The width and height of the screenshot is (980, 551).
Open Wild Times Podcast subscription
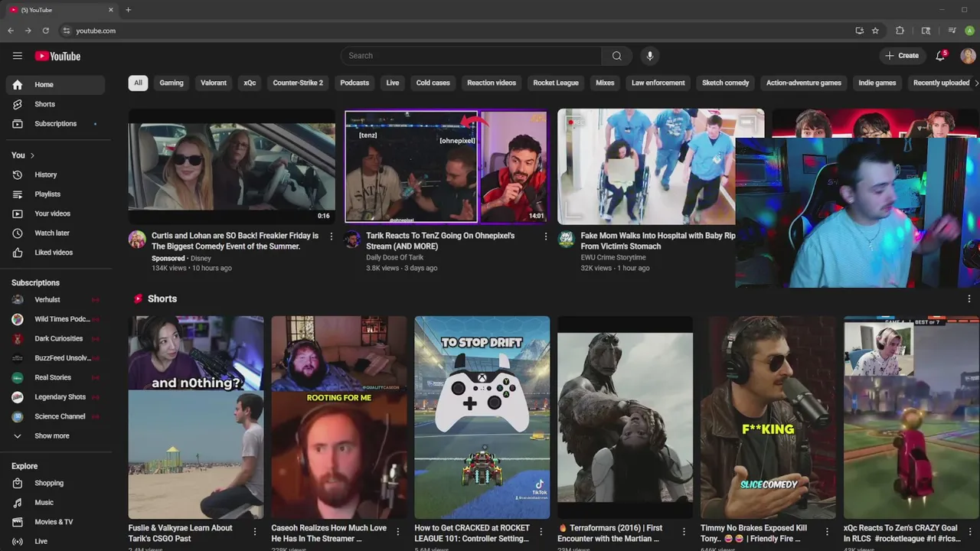[x=55, y=319]
